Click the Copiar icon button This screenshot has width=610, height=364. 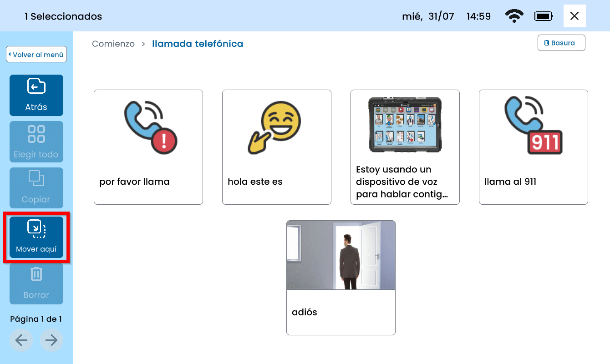[x=36, y=187]
